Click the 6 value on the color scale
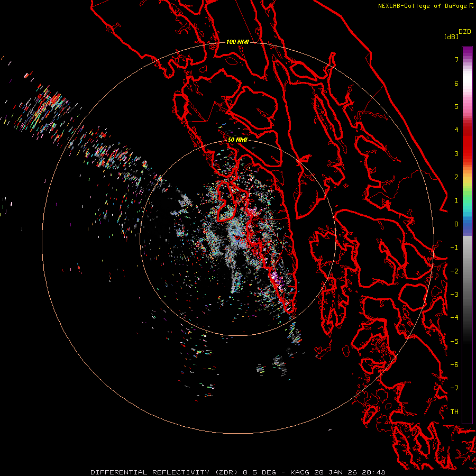The height and width of the screenshot is (476, 476). [456, 83]
